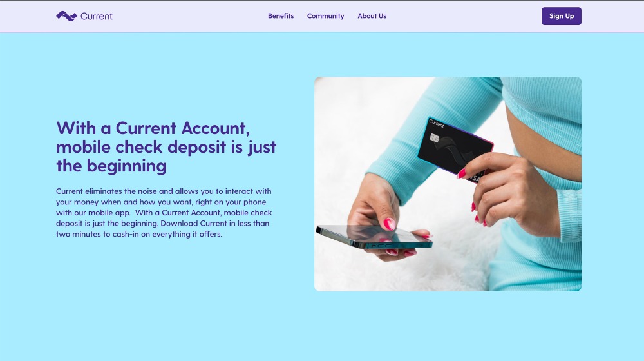The height and width of the screenshot is (361, 644).
Task: Click the Current wave logo icon
Action: [66, 16]
